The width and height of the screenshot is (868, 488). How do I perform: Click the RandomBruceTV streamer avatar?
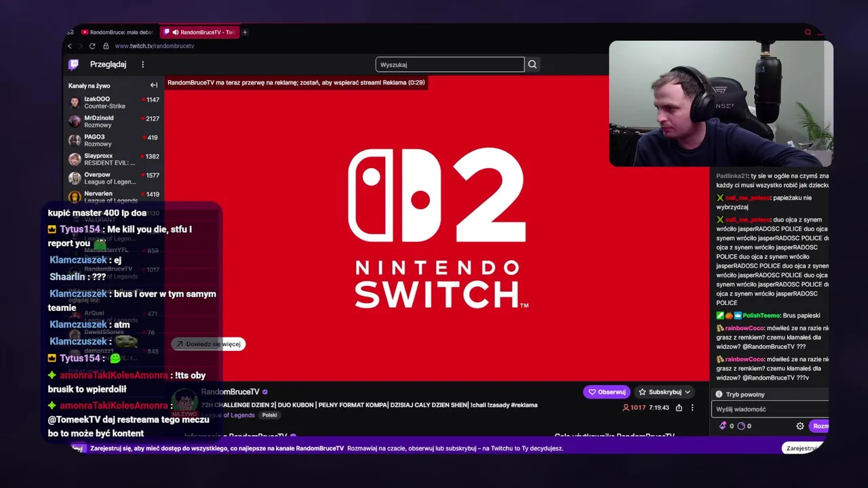[x=184, y=403]
